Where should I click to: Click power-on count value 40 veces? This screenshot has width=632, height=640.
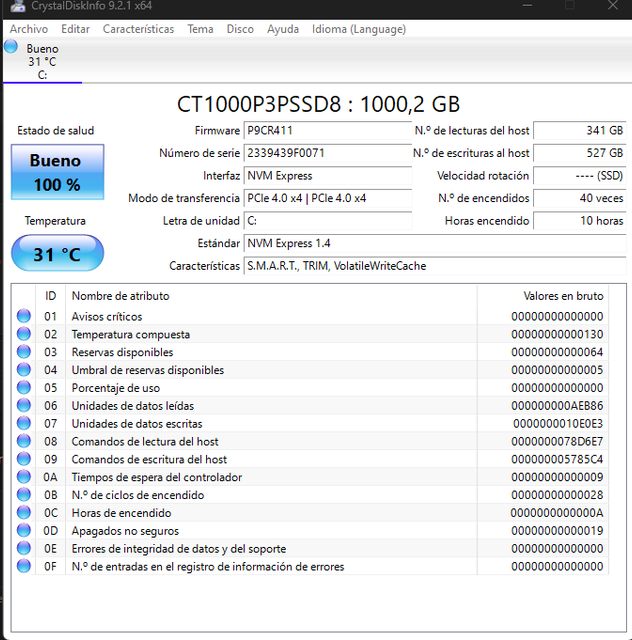pos(580,198)
